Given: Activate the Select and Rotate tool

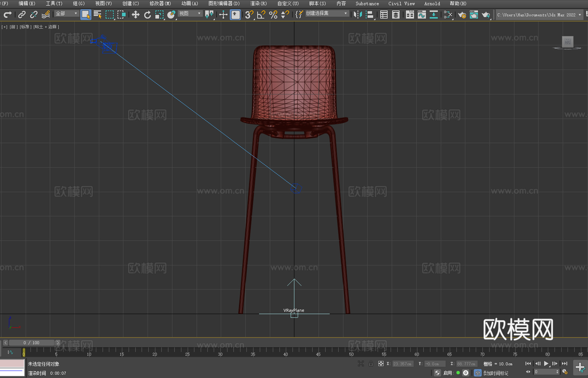Looking at the screenshot, I should tap(148, 14).
